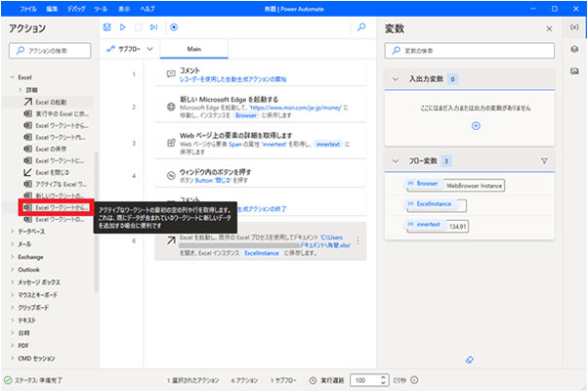
Task: Open the サブフロー dropdown
Action: [130, 49]
